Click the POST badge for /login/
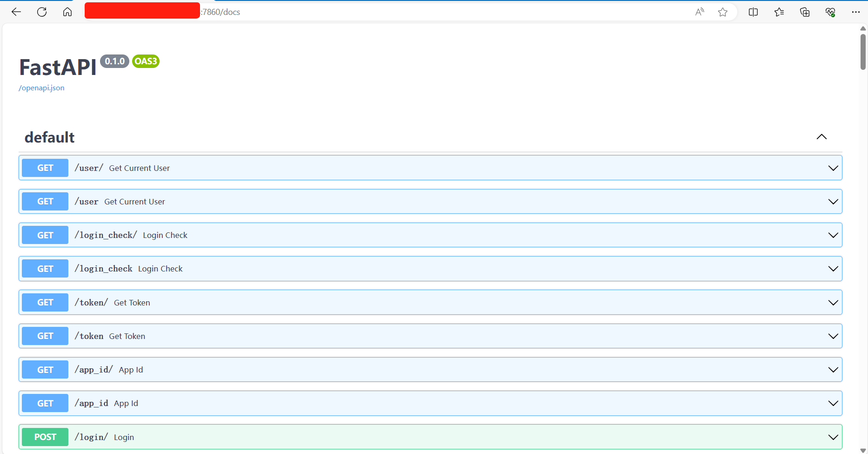The width and height of the screenshot is (868, 454). (x=45, y=437)
